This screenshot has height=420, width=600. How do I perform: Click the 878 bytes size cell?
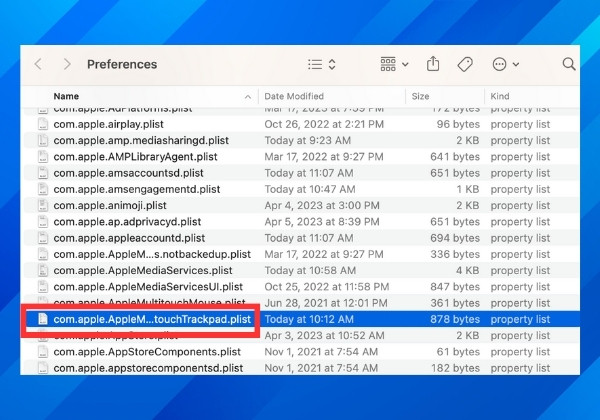[455, 319]
